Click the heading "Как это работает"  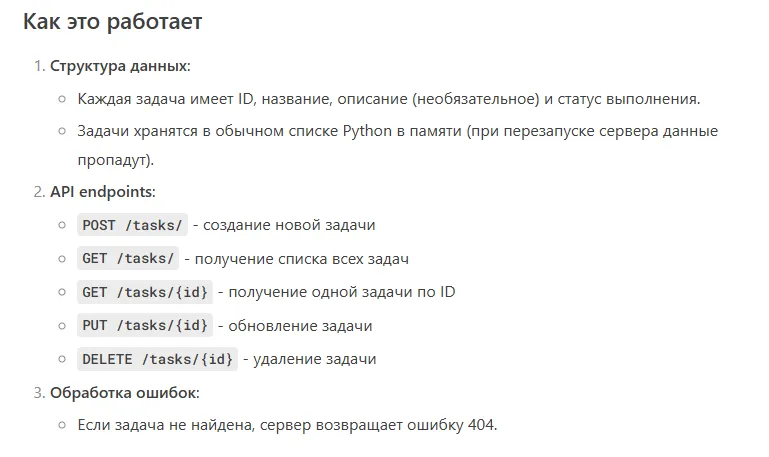(x=112, y=22)
